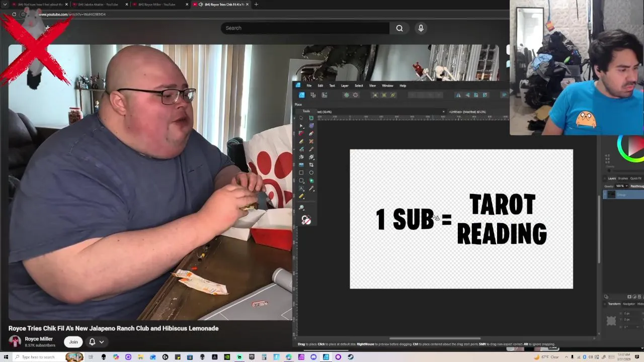644x362 pixels.
Task: Expand the notification bell dropdown arrow
Action: click(101, 342)
